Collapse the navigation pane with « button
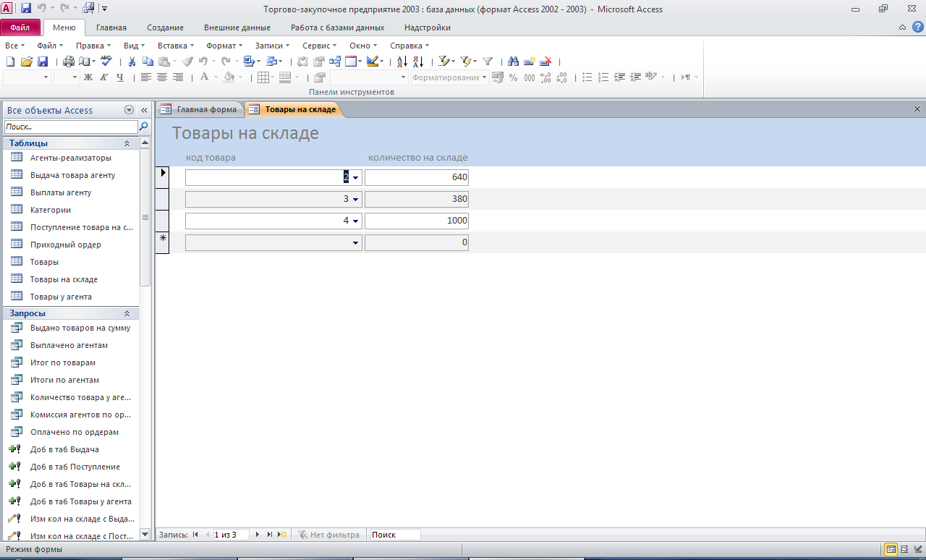 coord(144,110)
